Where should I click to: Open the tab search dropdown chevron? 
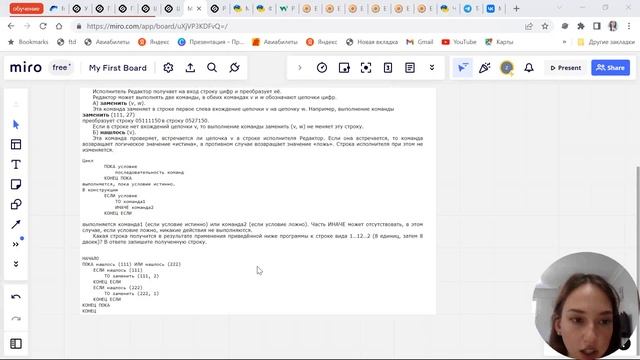559,8
